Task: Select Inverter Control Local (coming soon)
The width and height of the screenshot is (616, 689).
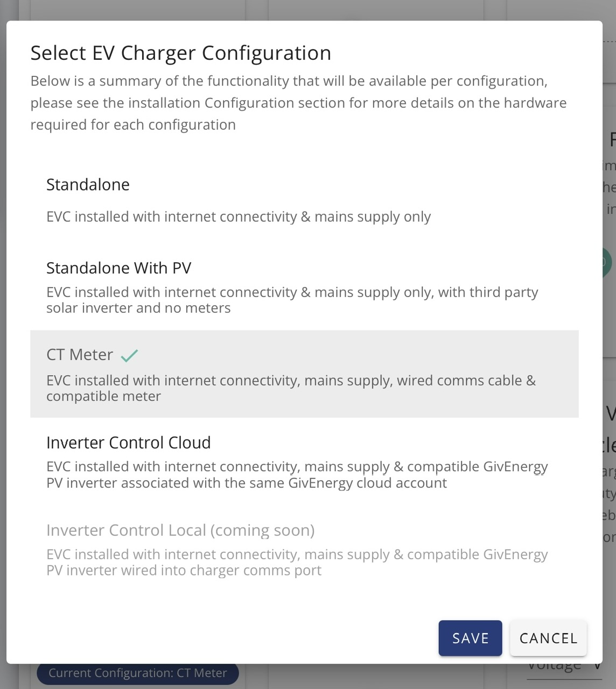Action: point(304,549)
